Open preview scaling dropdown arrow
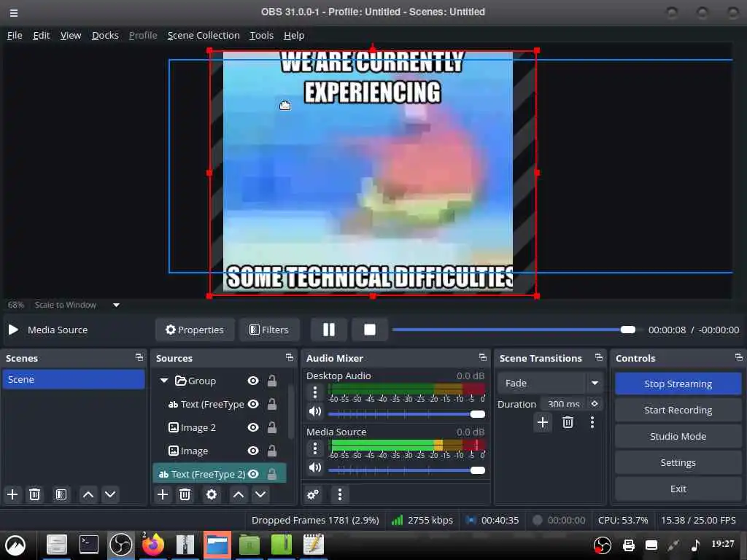This screenshot has width=747, height=560. [116, 305]
